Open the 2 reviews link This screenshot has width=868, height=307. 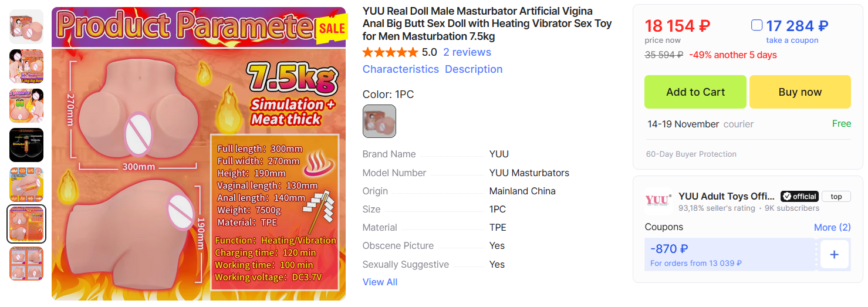467,52
